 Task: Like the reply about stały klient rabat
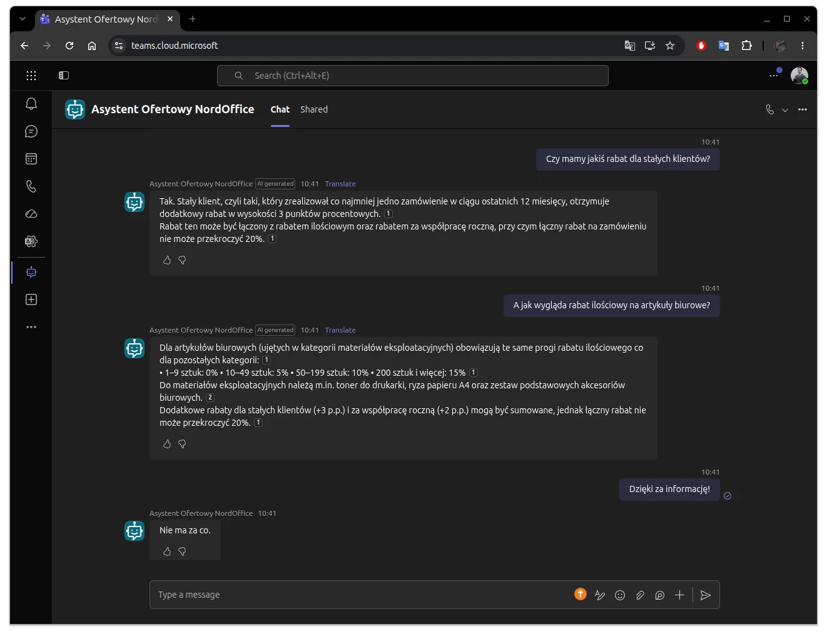pyautogui.click(x=167, y=260)
